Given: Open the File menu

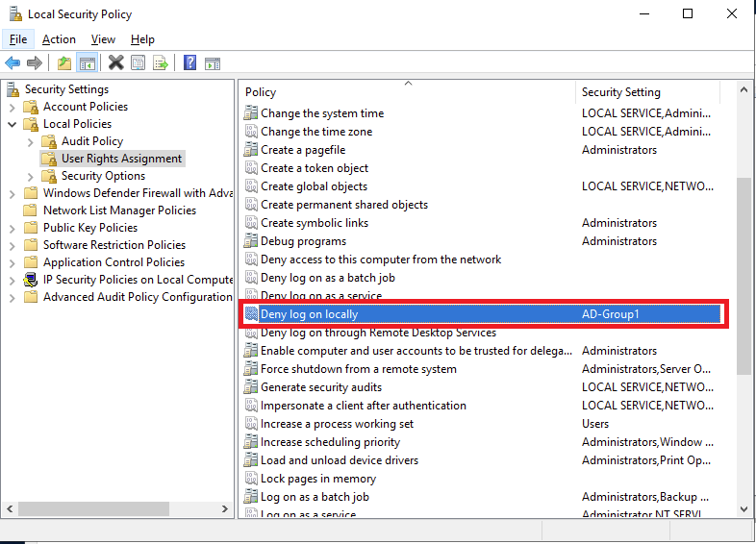Looking at the screenshot, I should tap(18, 39).
